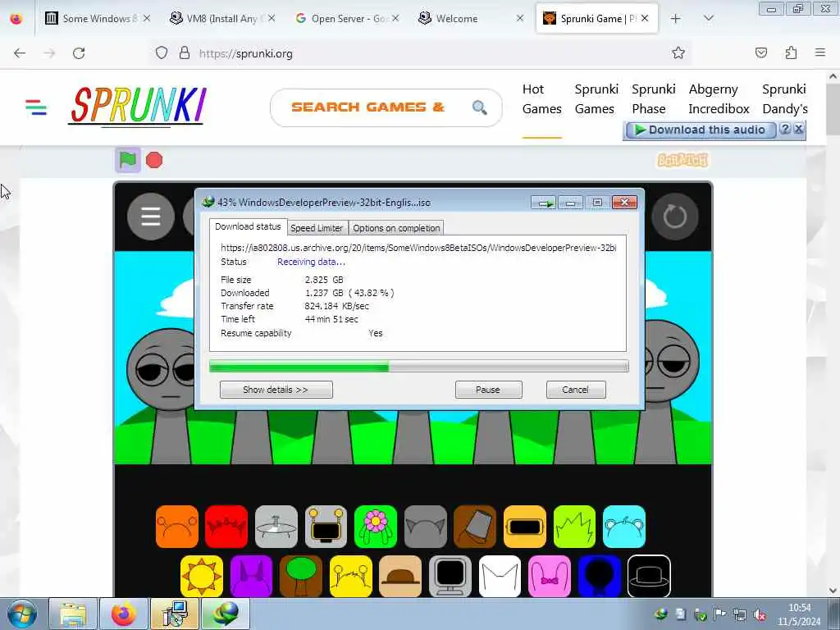The height and width of the screenshot is (630, 840).
Task: Select the purple horned character icon
Action: point(251,577)
